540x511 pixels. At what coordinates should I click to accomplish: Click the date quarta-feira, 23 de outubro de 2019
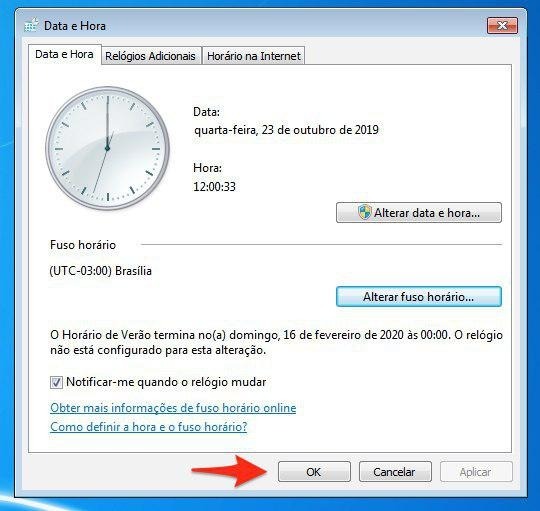click(286, 130)
